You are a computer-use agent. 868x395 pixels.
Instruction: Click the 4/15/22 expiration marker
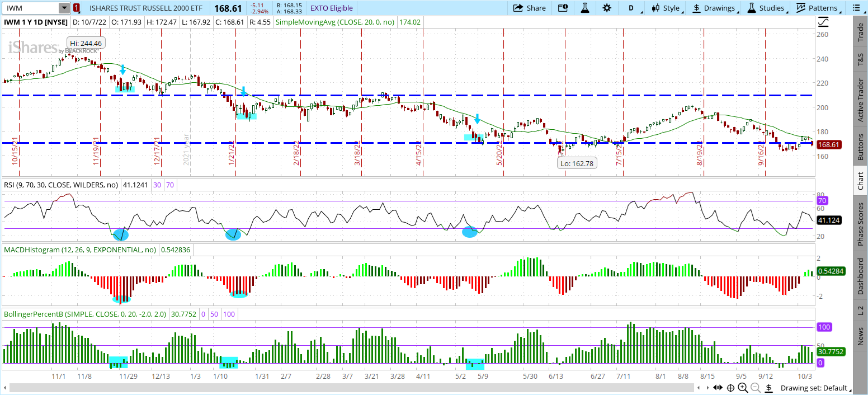[x=418, y=152]
